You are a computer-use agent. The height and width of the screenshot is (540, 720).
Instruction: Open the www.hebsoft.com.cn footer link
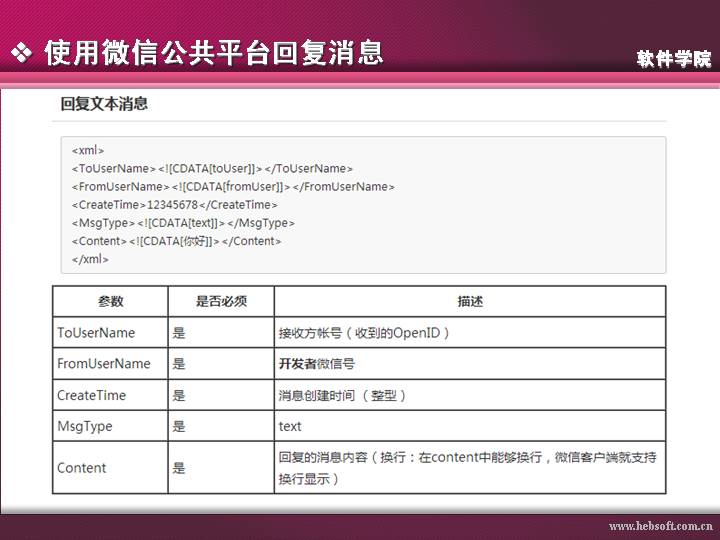coord(660,526)
